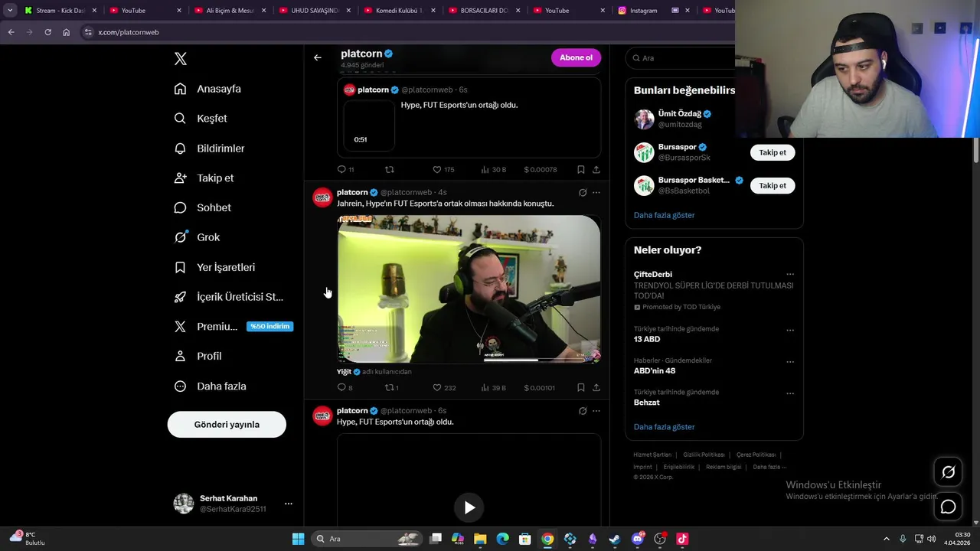
Task: Open options for ABD'nin 48 trend
Action: [790, 361]
